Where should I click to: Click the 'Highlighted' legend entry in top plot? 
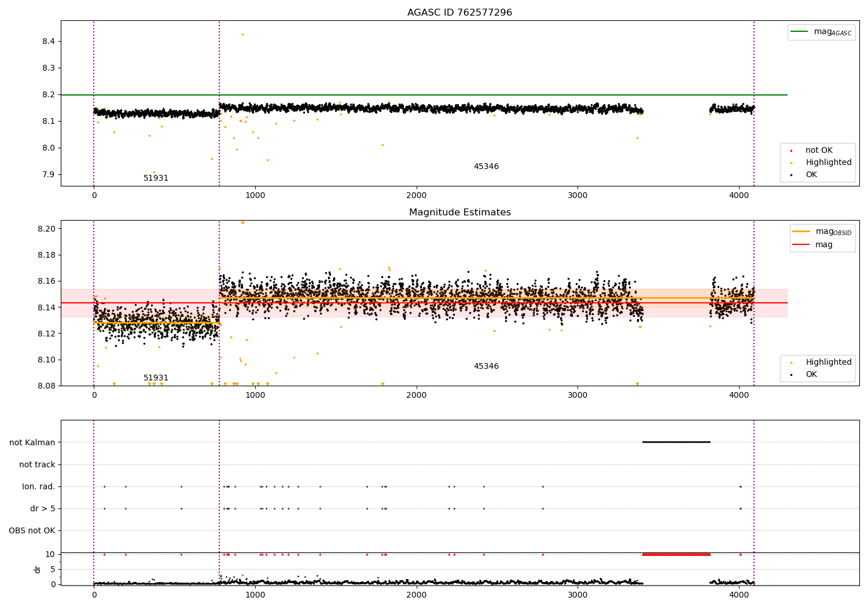click(x=821, y=162)
